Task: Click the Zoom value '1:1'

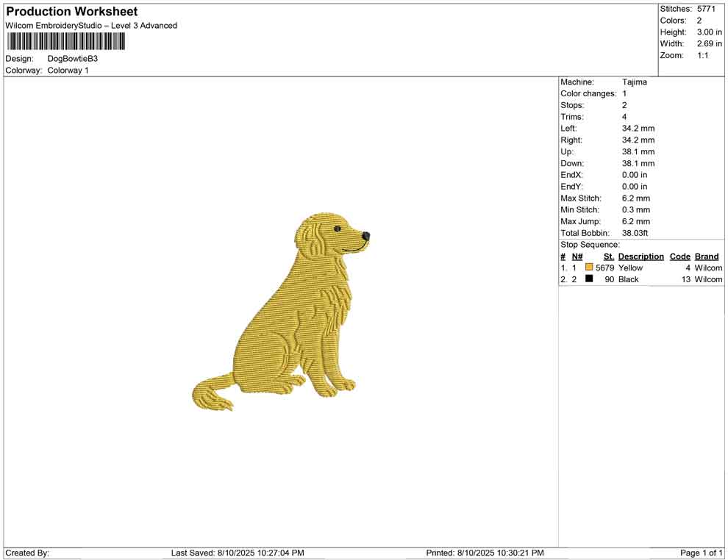Action: [x=703, y=55]
